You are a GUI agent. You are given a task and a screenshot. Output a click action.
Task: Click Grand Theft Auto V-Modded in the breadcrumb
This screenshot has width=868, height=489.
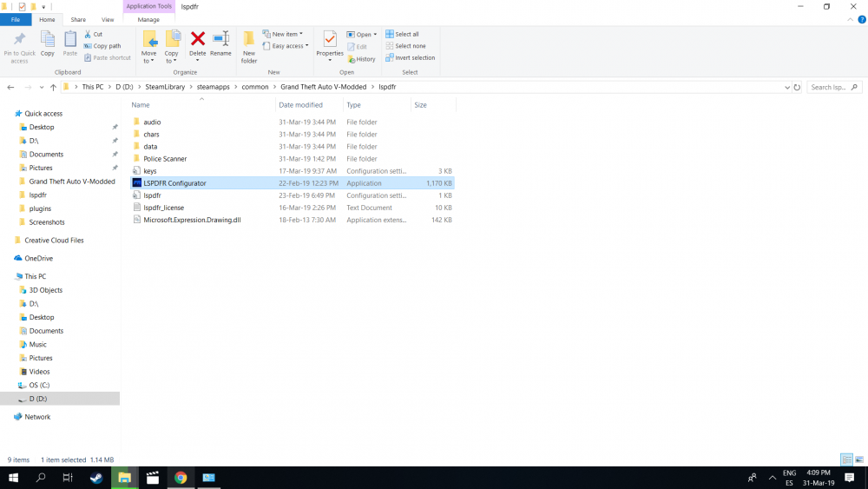coord(323,87)
